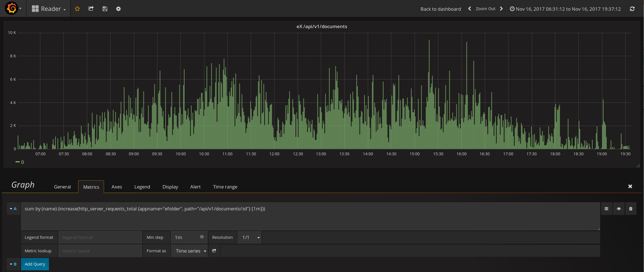Open the Grafana logo main menu
Screen dimensions: 644x272
click(13, 8)
